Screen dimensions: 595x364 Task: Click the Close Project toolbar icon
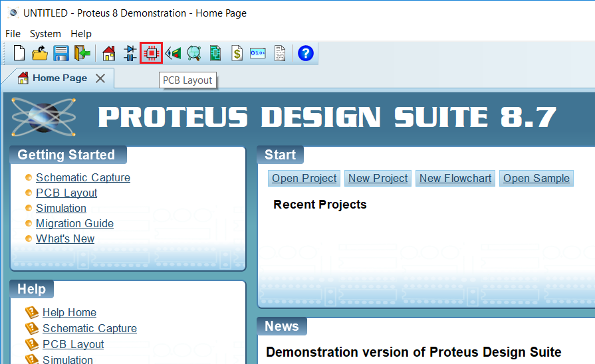(x=82, y=53)
